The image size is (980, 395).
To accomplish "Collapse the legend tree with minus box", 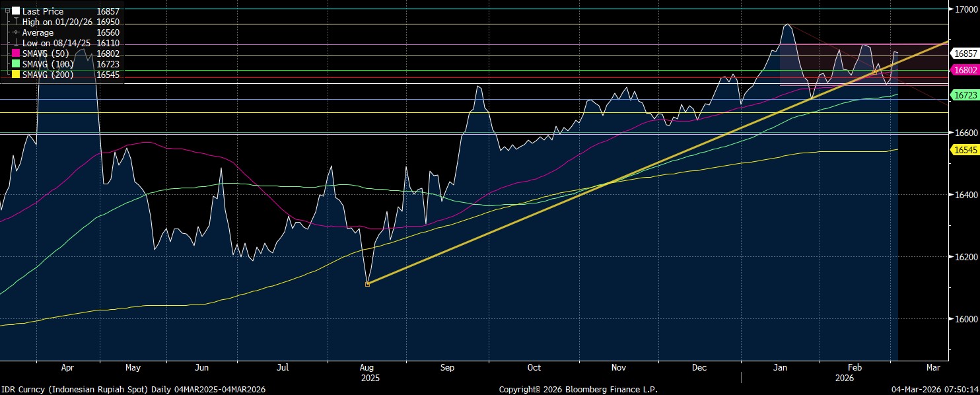I will click(7, 11).
